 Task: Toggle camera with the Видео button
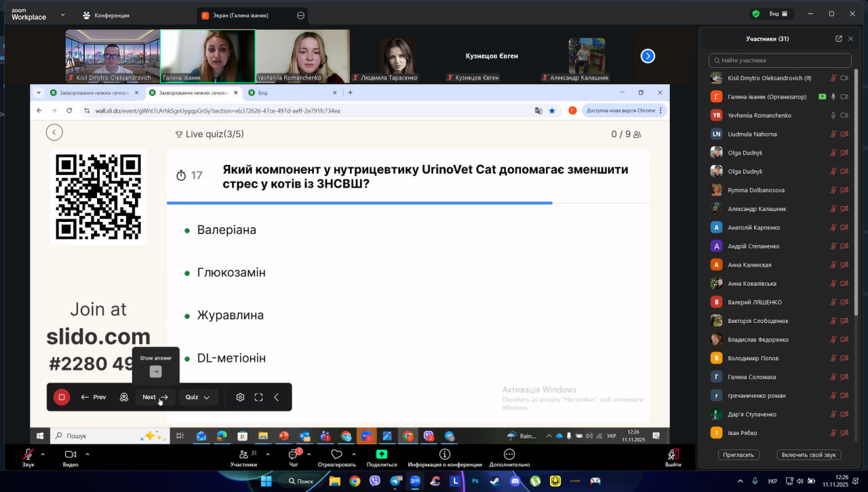click(x=71, y=455)
